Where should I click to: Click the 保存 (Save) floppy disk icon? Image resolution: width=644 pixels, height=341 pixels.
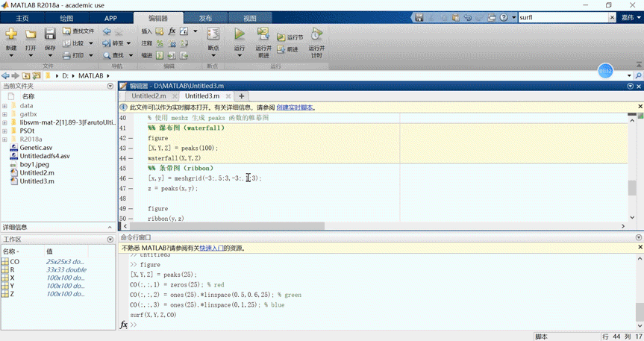pyautogui.click(x=50, y=34)
